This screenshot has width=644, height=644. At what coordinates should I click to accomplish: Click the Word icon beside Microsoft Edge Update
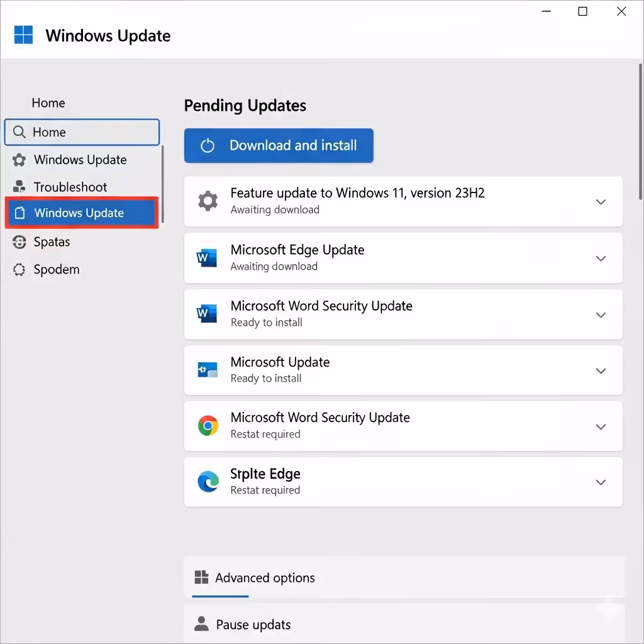pyautogui.click(x=207, y=258)
